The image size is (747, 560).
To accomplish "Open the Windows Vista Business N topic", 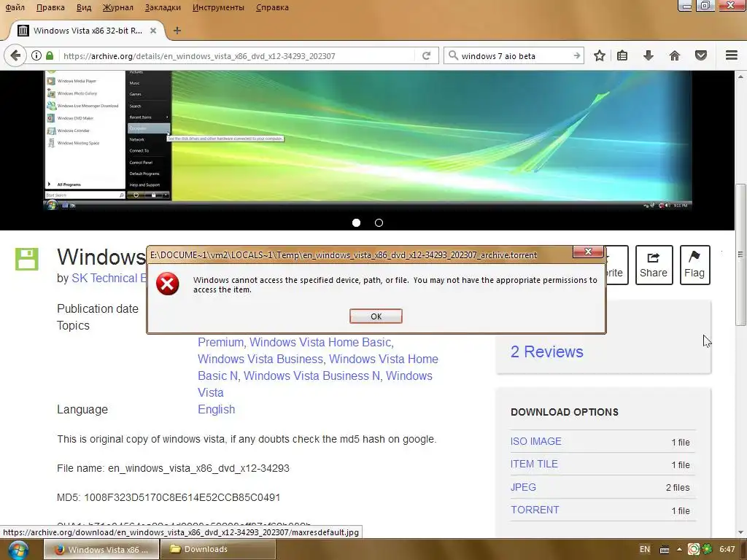I will (x=311, y=376).
